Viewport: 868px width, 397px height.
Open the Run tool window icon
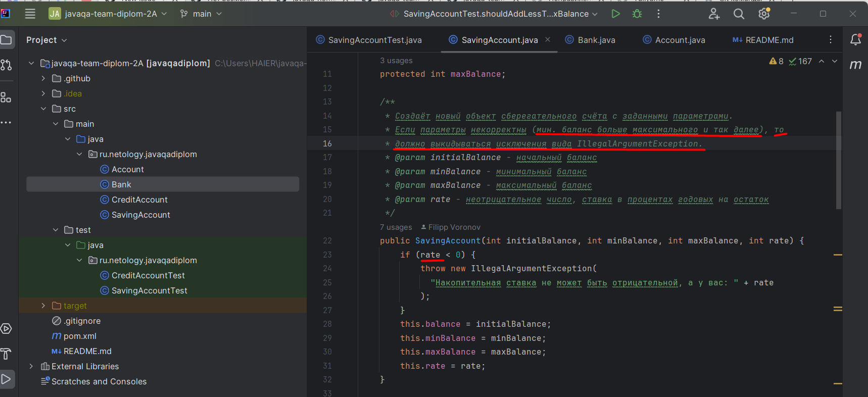(6, 379)
